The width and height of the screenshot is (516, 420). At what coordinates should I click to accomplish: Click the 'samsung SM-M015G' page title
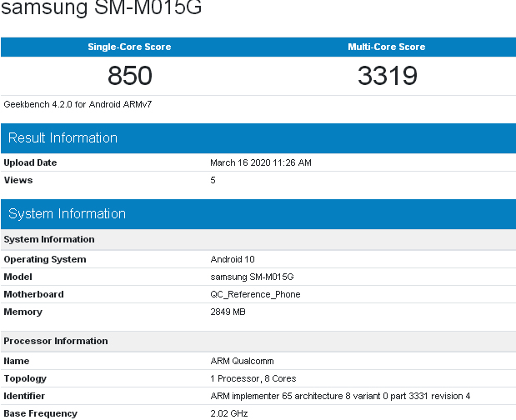102,7
